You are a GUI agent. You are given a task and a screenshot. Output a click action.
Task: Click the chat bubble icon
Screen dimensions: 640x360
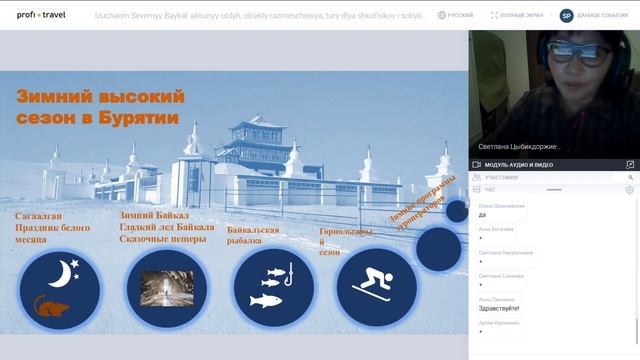click(476, 189)
